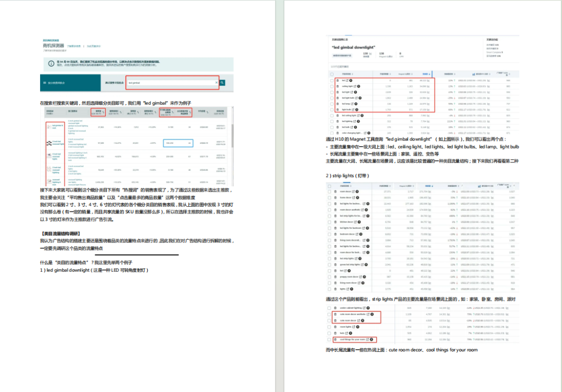Click the trash icon on the 'room decor' row
This screenshot has height=392, width=562.
click(336, 192)
